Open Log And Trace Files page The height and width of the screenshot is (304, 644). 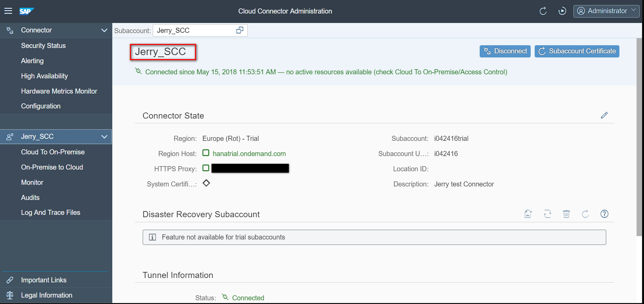pyautogui.click(x=51, y=212)
